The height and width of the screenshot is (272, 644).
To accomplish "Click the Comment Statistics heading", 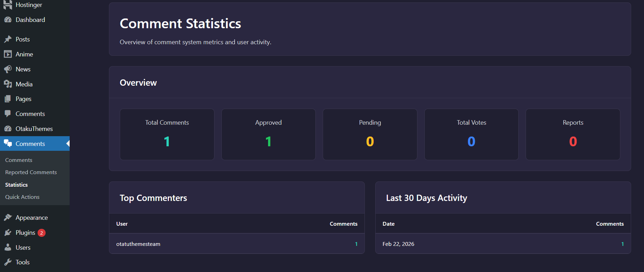I will tap(180, 24).
